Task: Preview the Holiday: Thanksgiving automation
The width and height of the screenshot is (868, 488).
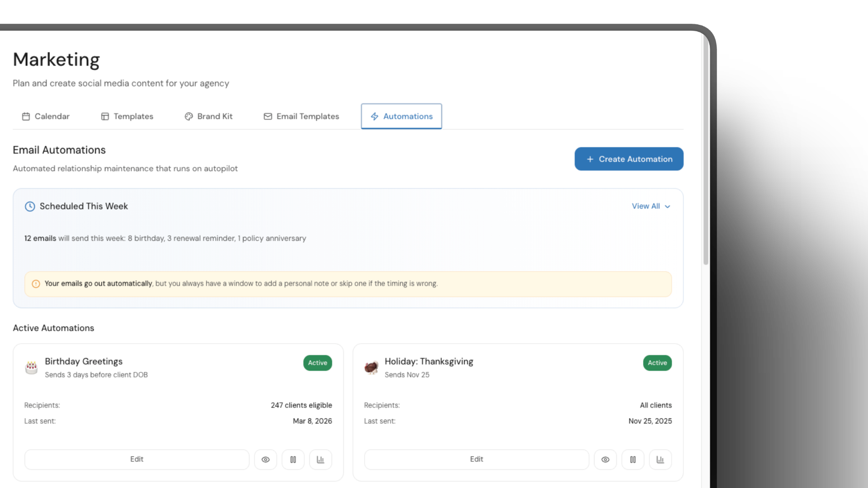Action: click(605, 459)
